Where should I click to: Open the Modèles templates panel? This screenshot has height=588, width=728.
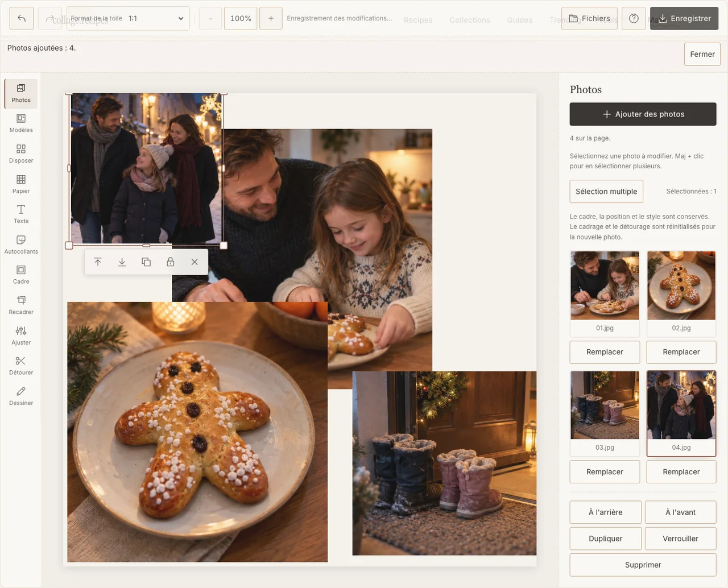point(21,123)
